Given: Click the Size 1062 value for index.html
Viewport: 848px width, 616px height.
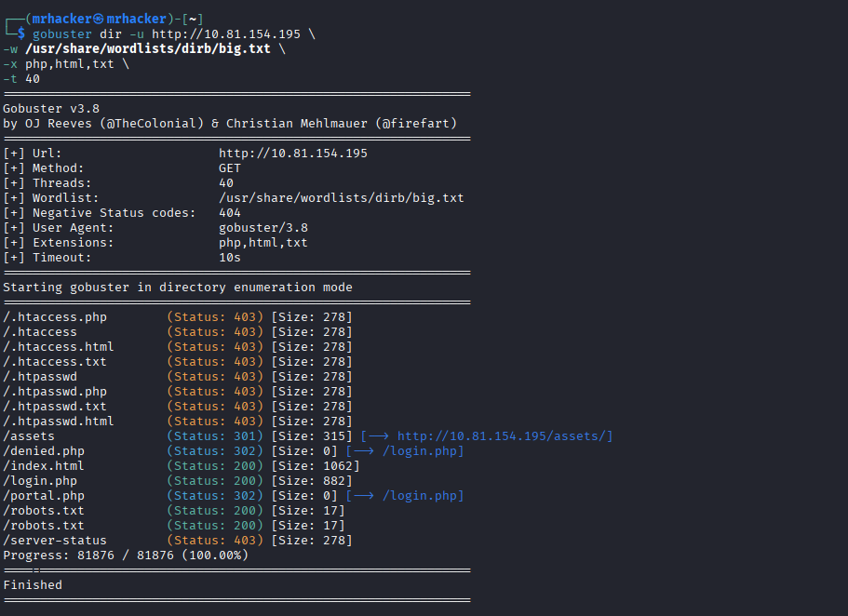Looking at the screenshot, I should 315,466.
